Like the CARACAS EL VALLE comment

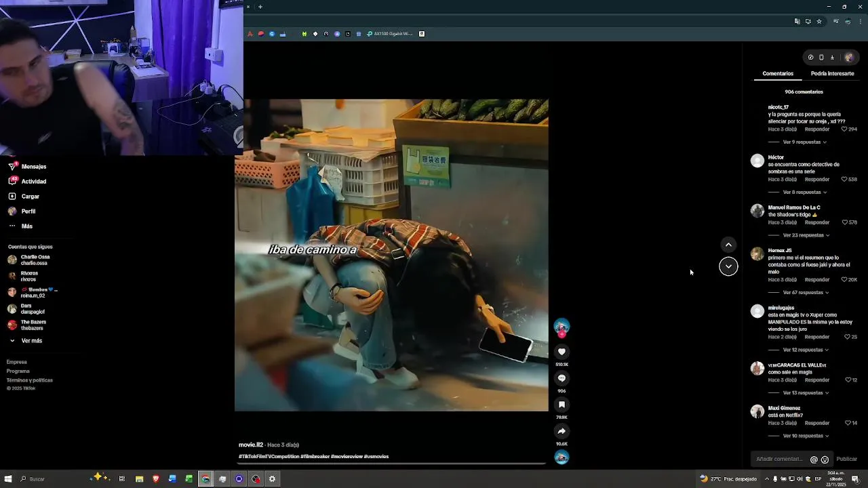coord(847,380)
